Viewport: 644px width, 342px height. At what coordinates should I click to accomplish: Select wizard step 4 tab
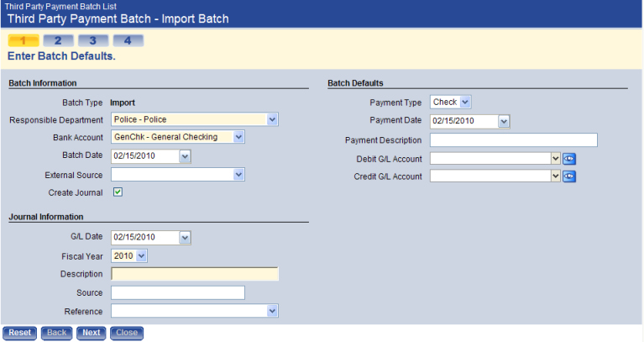point(128,40)
